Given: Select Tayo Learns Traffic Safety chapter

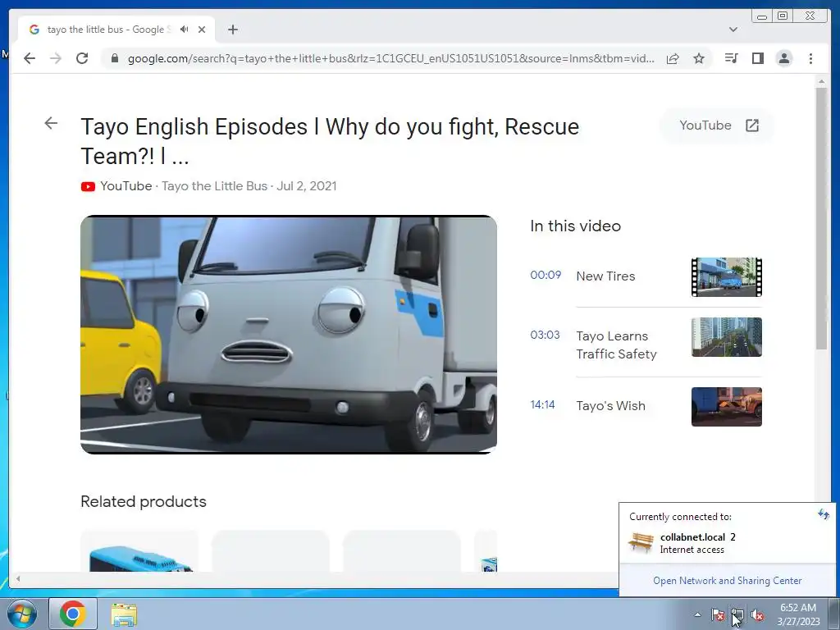Looking at the screenshot, I should [616, 345].
